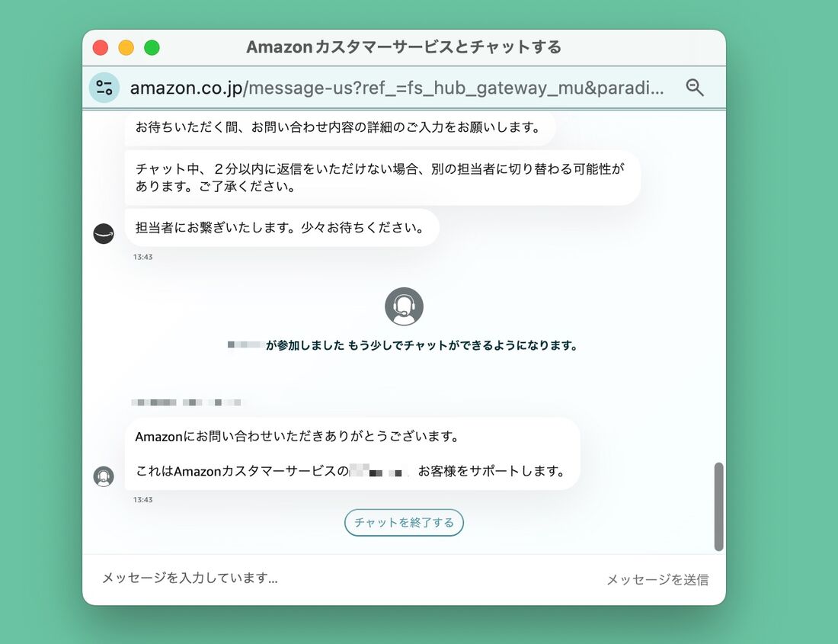Viewport: 838px width, 644px height.
Task: Click the yellow minimize traffic light button
Action: click(x=126, y=46)
